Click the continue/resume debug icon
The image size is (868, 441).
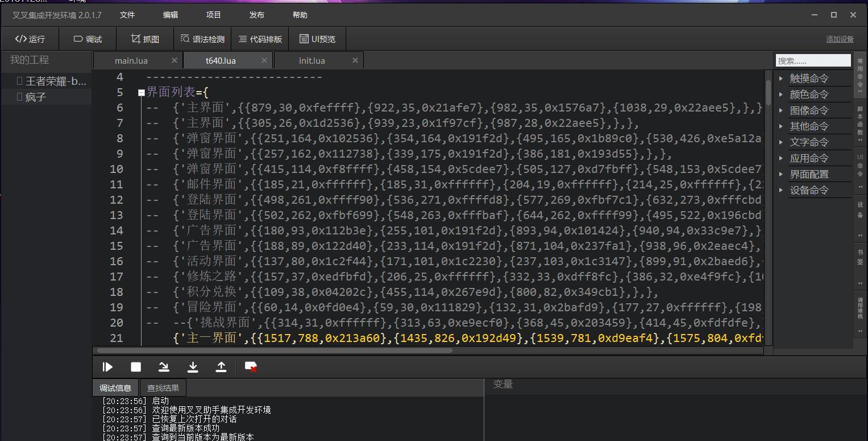[107, 368]
